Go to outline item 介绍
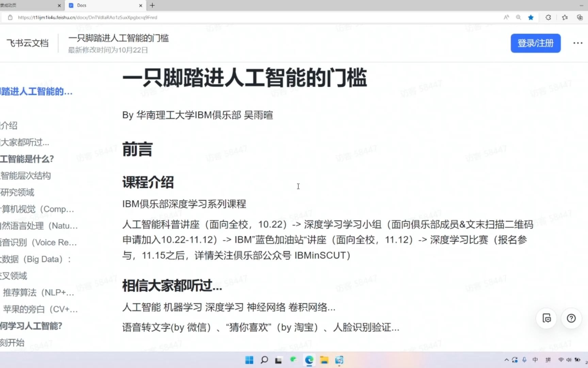Image resolution: width=588 pixels, height=368 pixels. tap(9, 125)
